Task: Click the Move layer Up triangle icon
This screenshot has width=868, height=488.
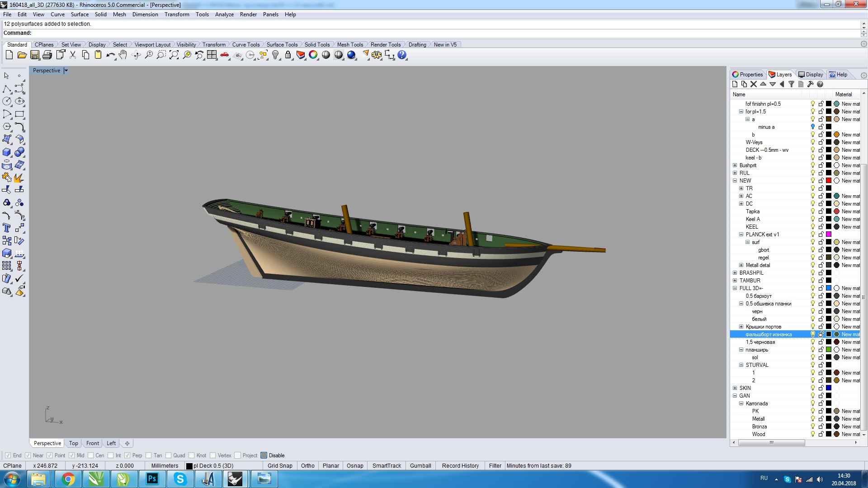Action: coord(763,84)
